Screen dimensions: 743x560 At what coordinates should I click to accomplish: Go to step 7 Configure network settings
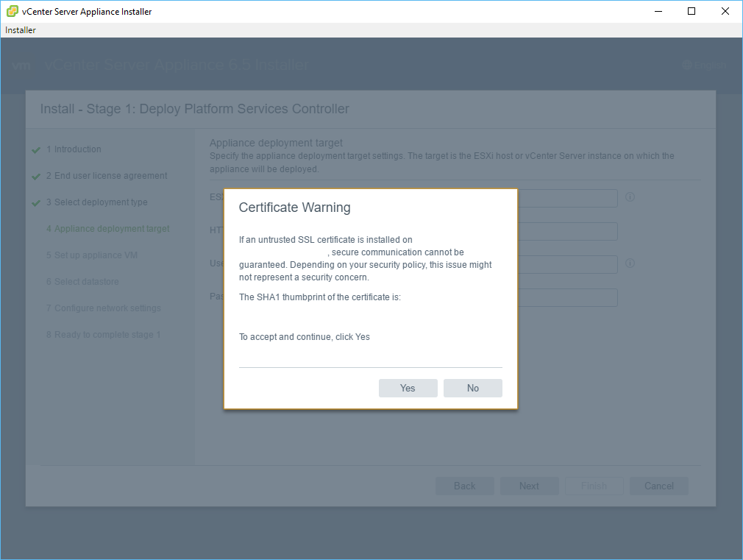coord(103,308)
